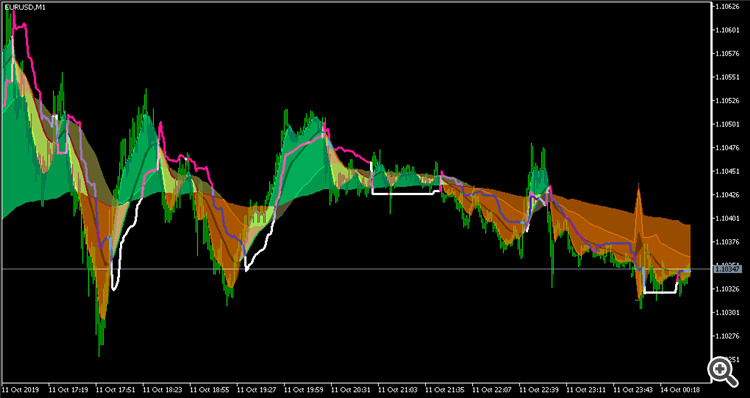750x398 pixels.
Task: Click the 1.10426 axis value
Action: tap(727, 195)
